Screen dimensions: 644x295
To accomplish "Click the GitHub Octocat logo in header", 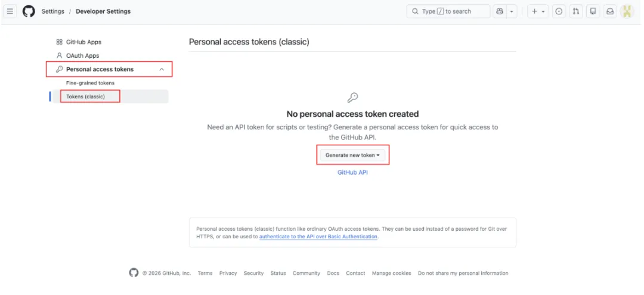I will (29, 11).
